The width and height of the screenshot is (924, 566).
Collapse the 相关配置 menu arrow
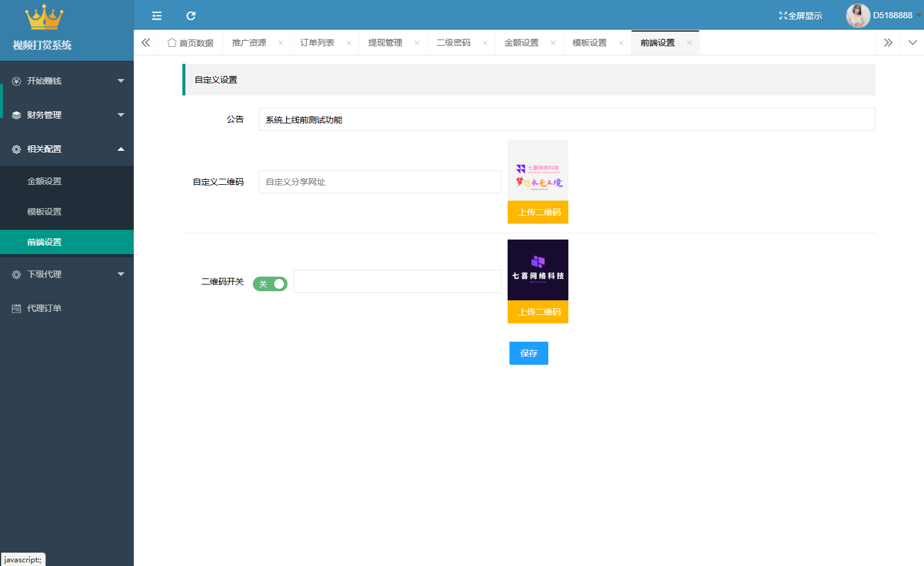[x=121, y=149]
